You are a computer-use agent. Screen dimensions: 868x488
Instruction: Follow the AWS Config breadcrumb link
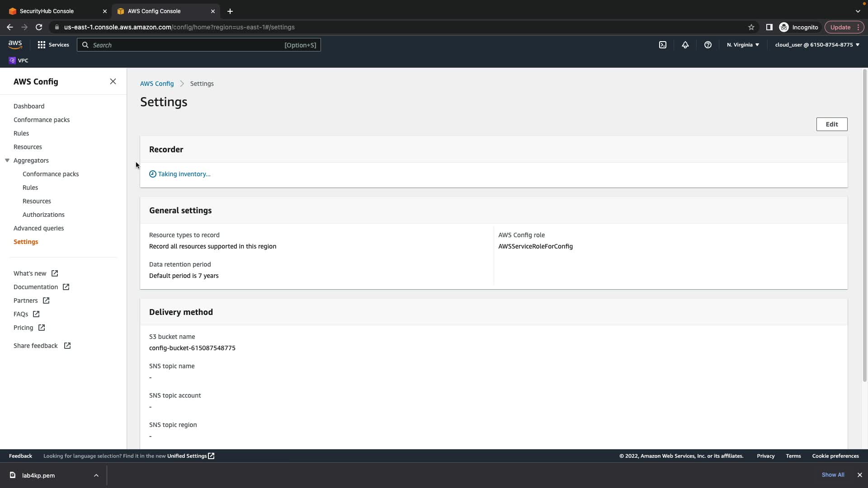coord(156,84)
